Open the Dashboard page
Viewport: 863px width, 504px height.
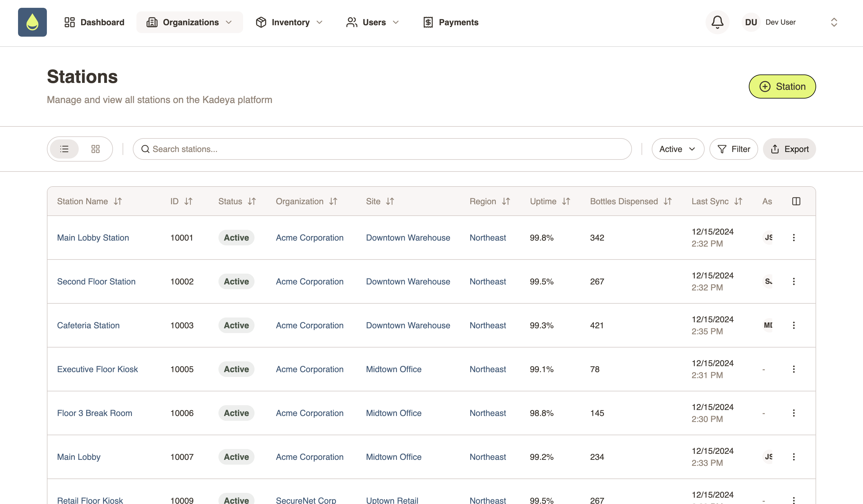point(94,22)
